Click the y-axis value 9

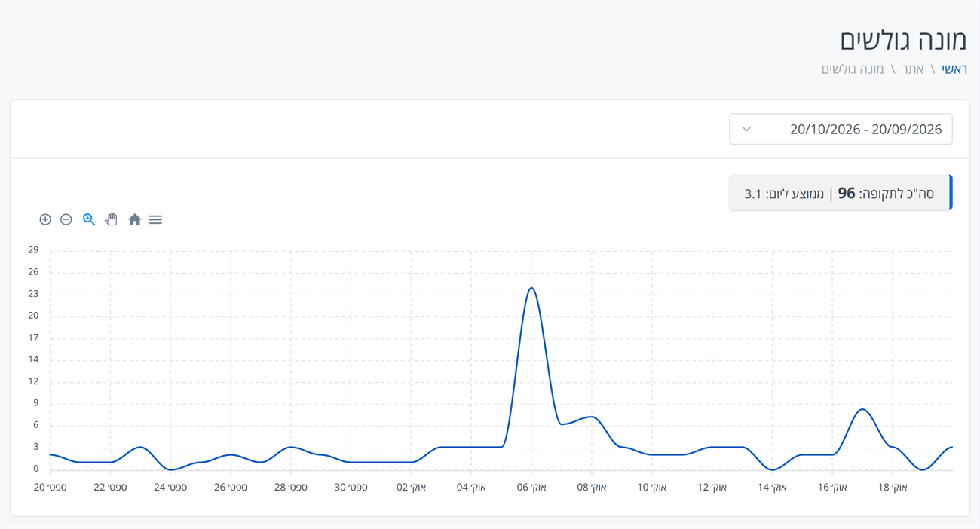(x=35, y=403)
